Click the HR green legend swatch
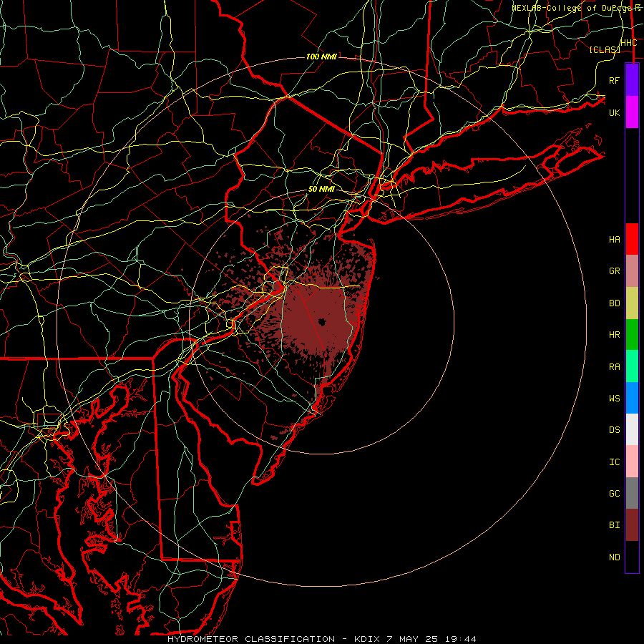 coord(632,335)
